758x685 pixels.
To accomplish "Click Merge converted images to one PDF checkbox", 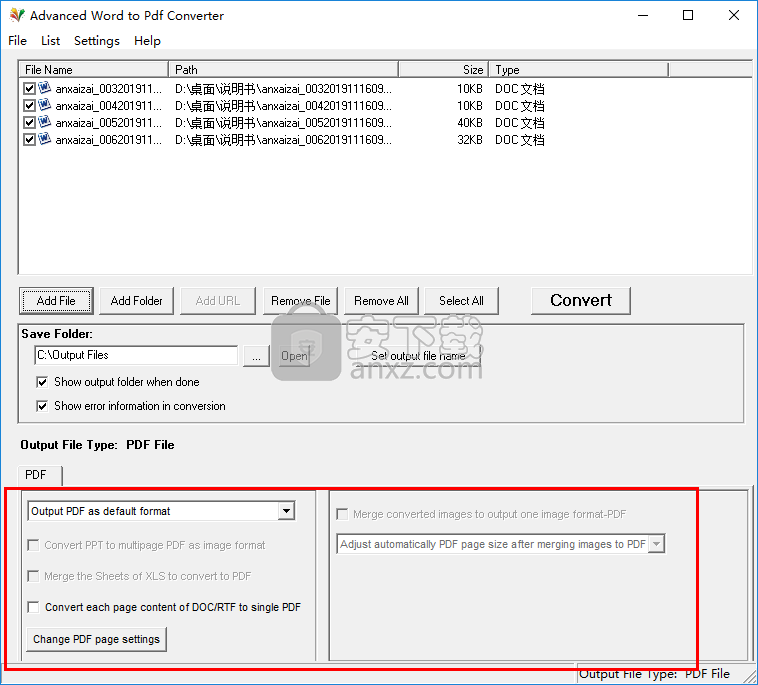I will tap(342, 514).
